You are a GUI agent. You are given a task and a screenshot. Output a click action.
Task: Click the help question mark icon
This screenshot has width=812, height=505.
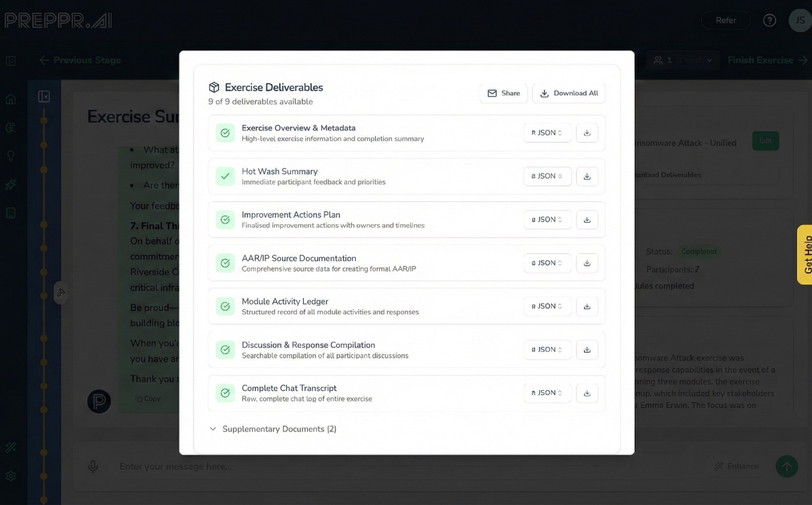point(769,21)
